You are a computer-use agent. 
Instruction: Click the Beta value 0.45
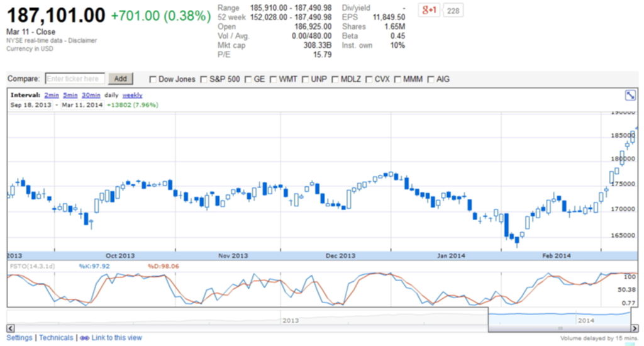(397, 36)
